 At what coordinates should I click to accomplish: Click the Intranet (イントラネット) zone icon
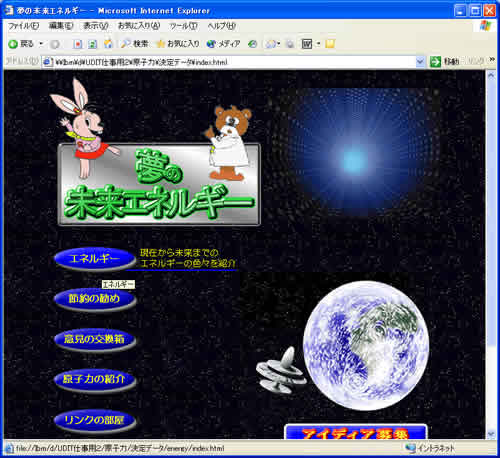coord(411,448)
